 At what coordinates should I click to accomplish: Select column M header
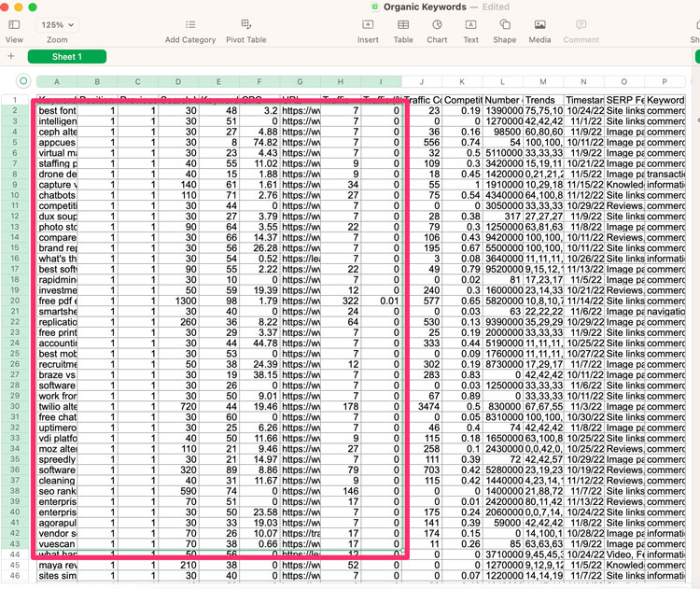[x=543, y=82]
